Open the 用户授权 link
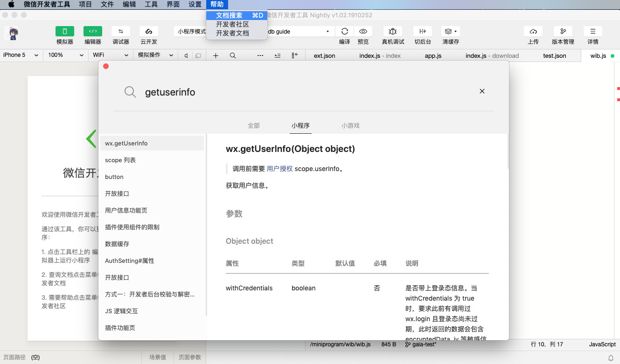The height and width of the screenshot is (364, 620). 280,169
